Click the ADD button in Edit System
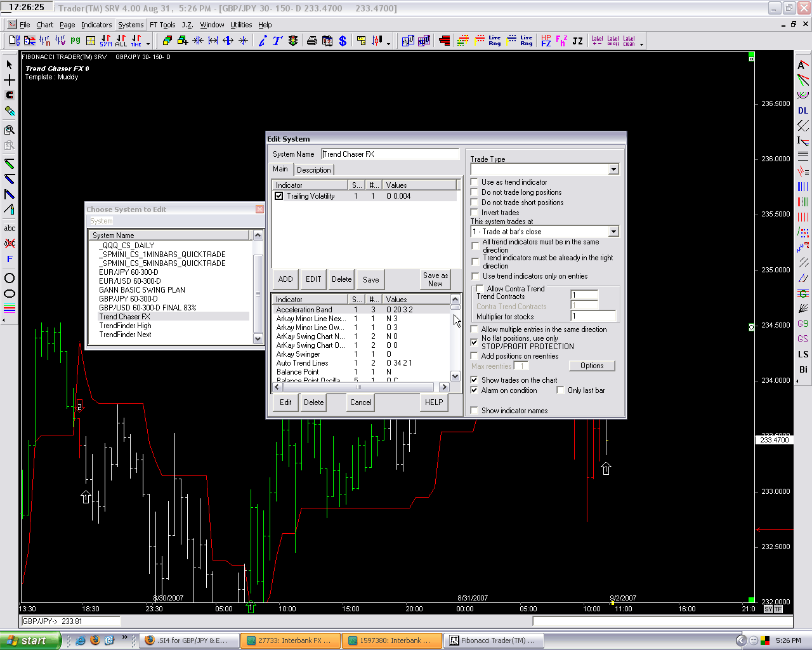The height and width of the screenshot is (650, 812). pyautogui.click(x=285, y=279)
